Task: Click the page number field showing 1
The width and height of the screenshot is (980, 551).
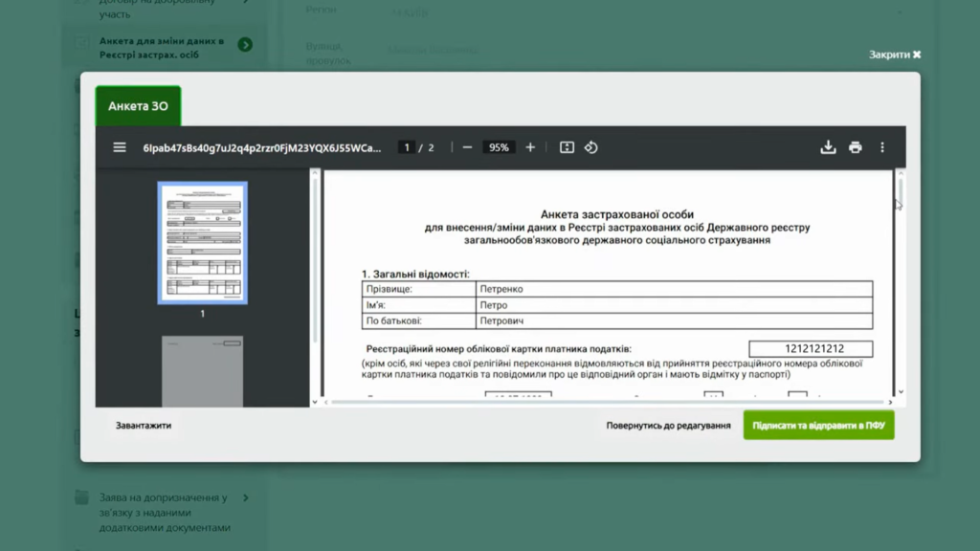Action: [407, 147]
